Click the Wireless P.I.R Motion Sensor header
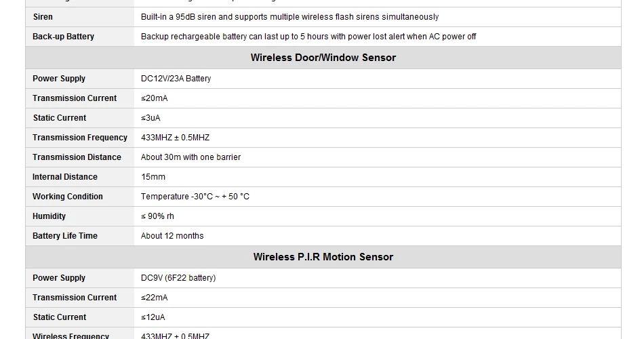This screenshot has width=644, height=339. (323, 257)
